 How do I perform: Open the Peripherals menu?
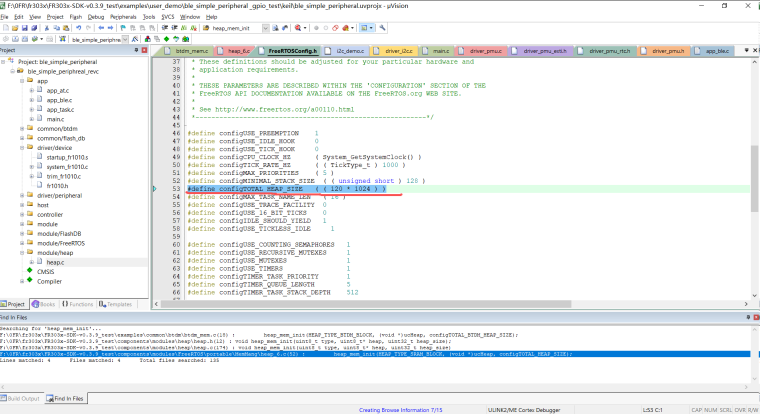[x=124, y=17]
